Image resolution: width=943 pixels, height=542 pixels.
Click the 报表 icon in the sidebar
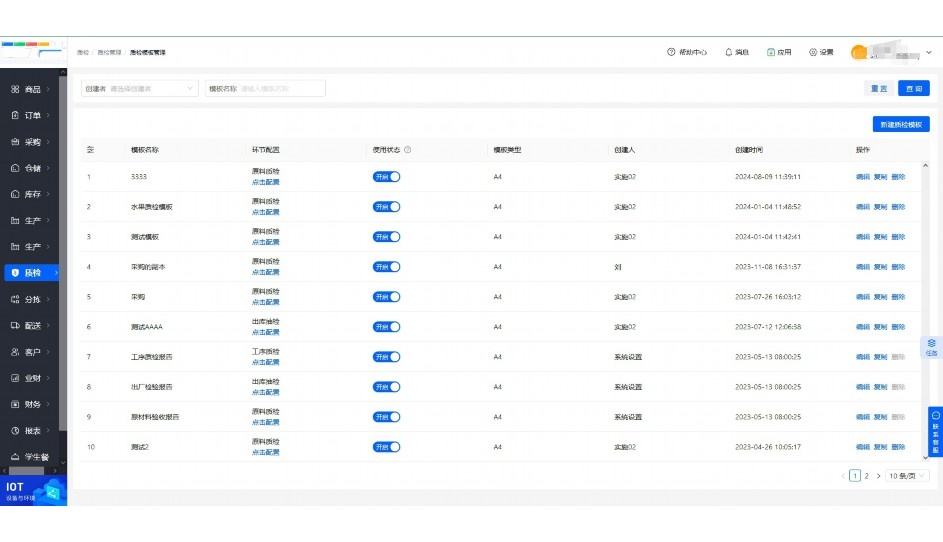pyautogui.click(x=15, y=430)
